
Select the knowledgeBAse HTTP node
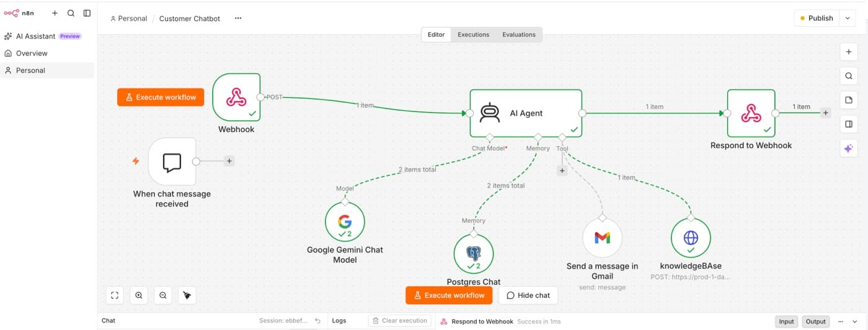[691, 238]
